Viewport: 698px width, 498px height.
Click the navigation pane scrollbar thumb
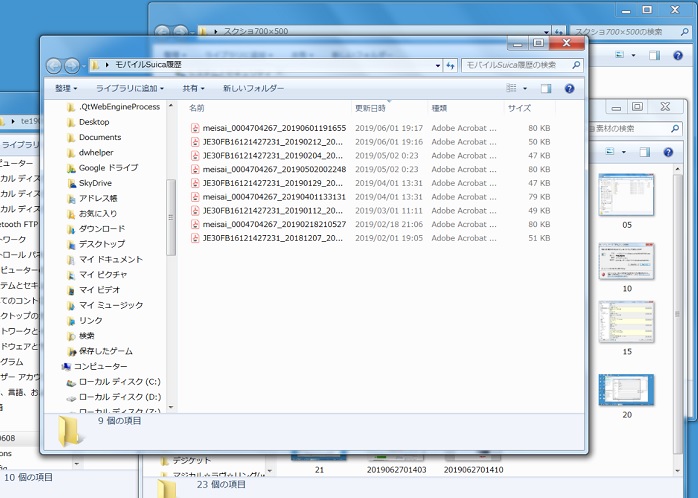171,217
